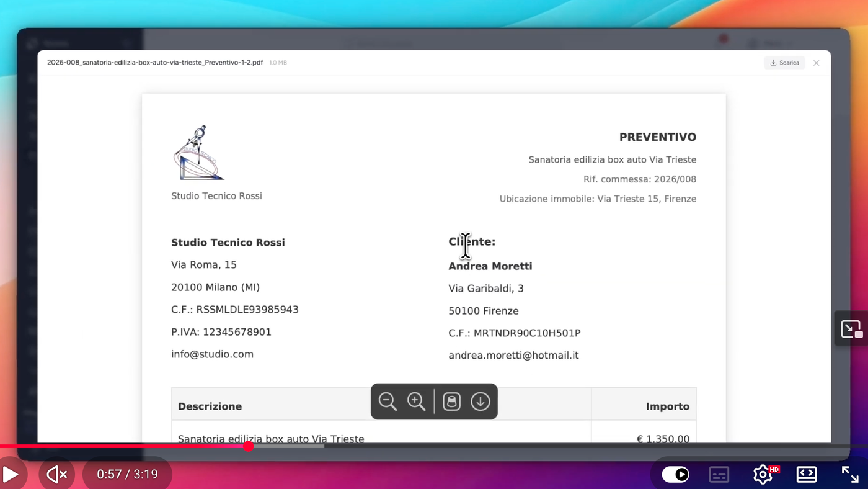This screenshot has width=868, height=489.
Task: Click bold Studio Tecnico Rossi sender heading
Action: coord(228,243)
